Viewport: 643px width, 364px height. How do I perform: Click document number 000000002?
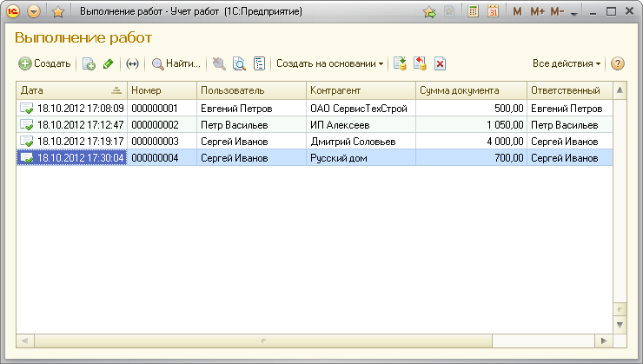click(155, 125)
